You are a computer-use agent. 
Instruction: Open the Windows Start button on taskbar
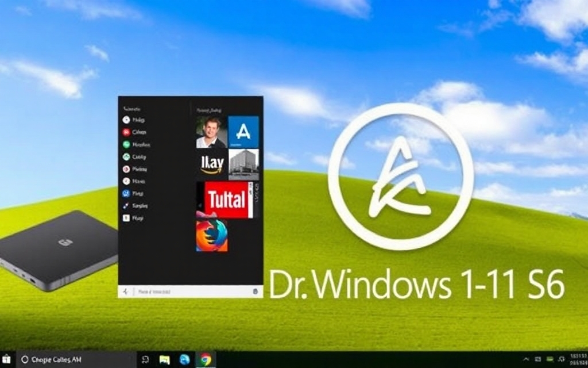click(6, 359)
